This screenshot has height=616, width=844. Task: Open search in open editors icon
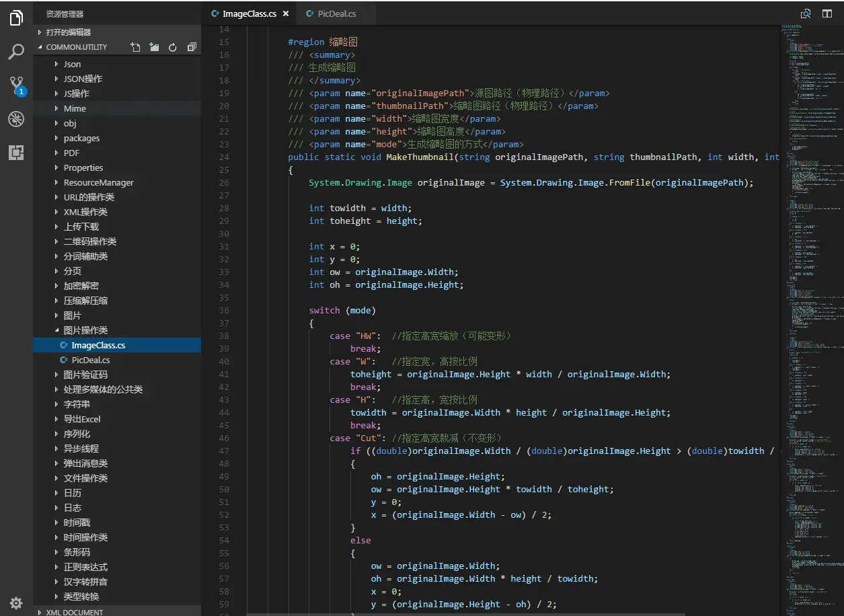(805, 13)
